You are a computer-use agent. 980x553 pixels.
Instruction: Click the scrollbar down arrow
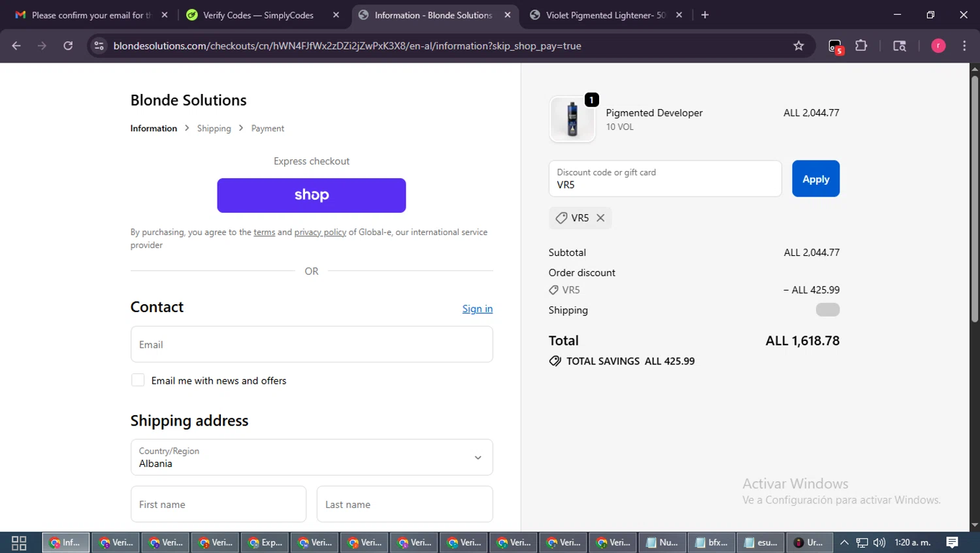tap(975, 525)
